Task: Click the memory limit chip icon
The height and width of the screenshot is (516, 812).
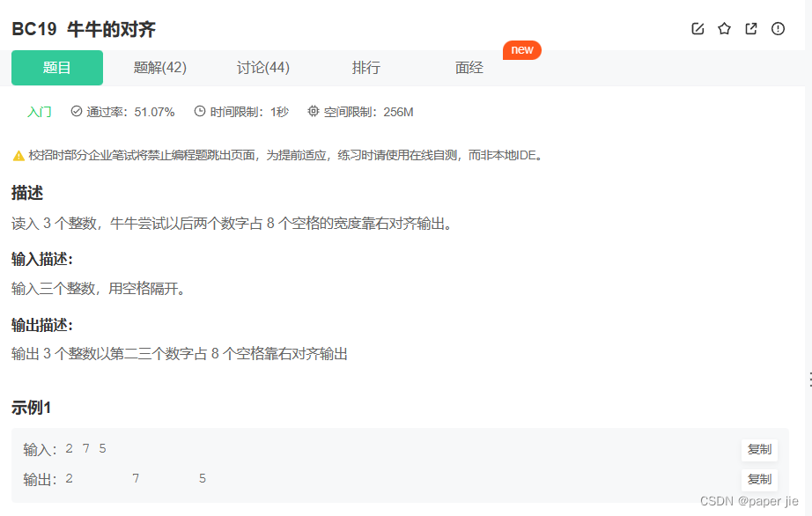Action: [x=314, y=111]
